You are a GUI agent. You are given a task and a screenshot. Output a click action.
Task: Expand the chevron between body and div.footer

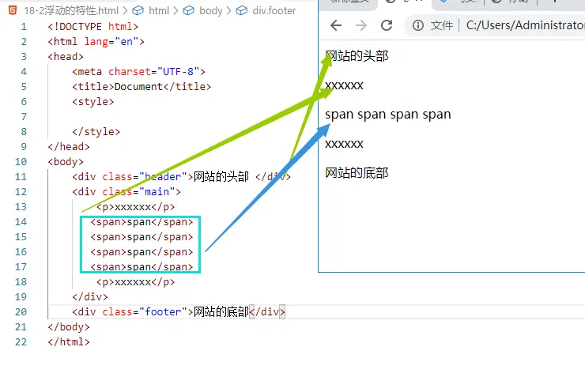228,10
